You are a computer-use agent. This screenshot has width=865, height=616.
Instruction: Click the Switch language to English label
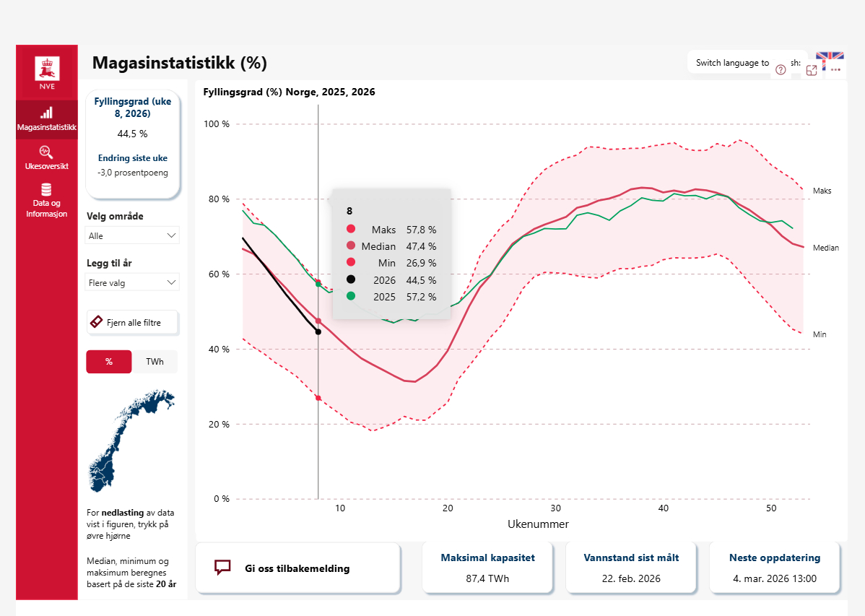click(732, 63)
